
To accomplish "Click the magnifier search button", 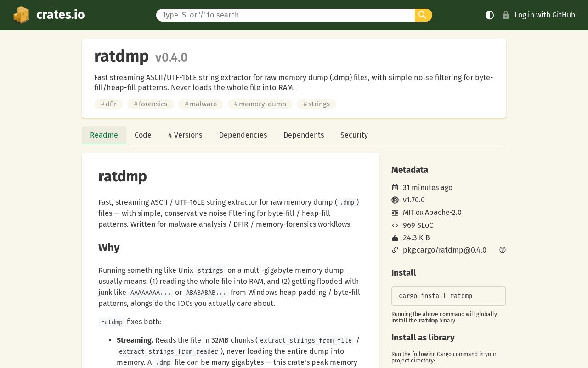I will (x=423, y=15).
